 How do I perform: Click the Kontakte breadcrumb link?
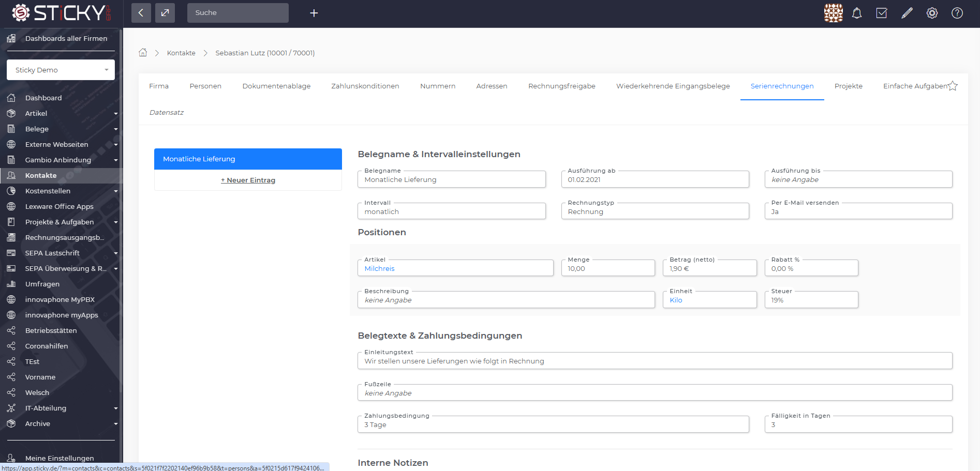pos(181,53)
